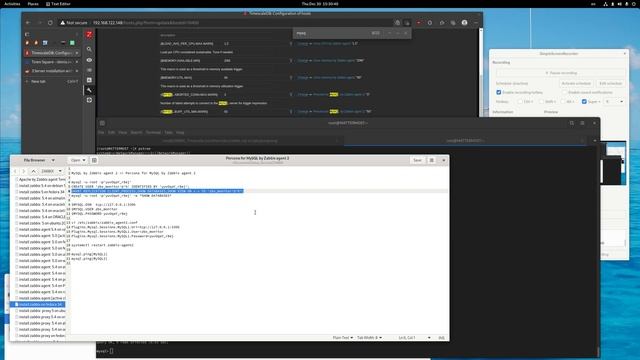The width and height of the screenshot is (640, 360).
Task: Click the Pause recording button
Action: coord(561,73)
